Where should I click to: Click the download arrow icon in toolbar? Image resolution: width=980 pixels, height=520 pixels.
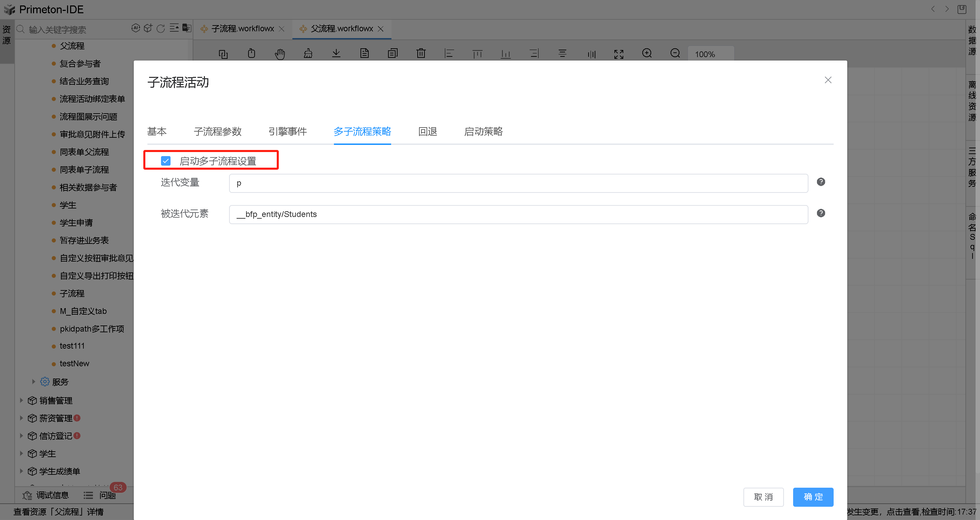[x=336, y=54]
